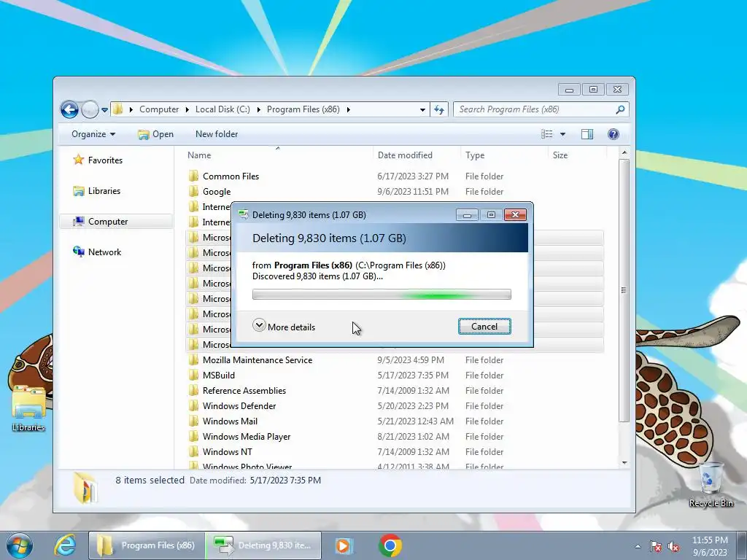The width and height of the screenshot is (747, 560).
Task: Click the scroll down arrow of file list
Action: tap(624, 463)
